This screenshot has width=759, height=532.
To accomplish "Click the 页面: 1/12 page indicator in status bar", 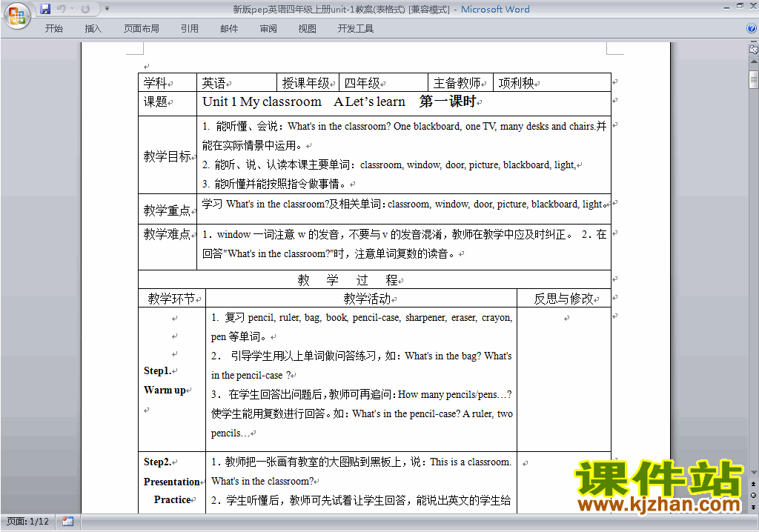I will pos(27,522).
